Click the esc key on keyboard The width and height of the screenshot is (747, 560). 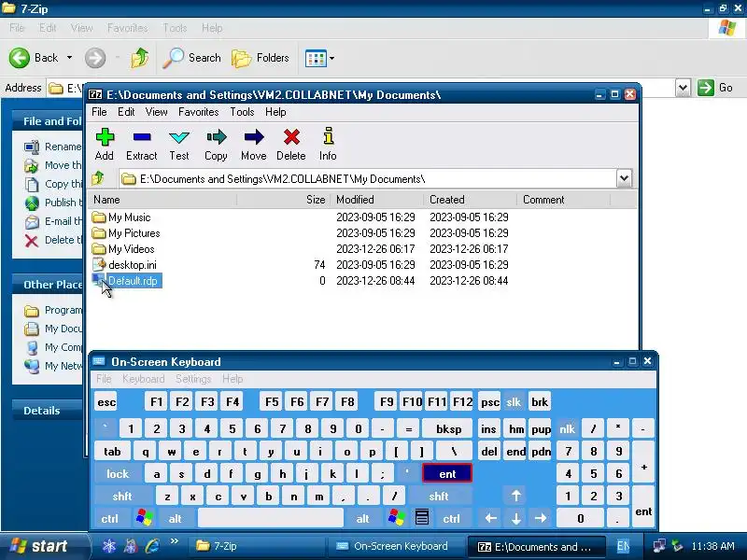tap(106, 402)
